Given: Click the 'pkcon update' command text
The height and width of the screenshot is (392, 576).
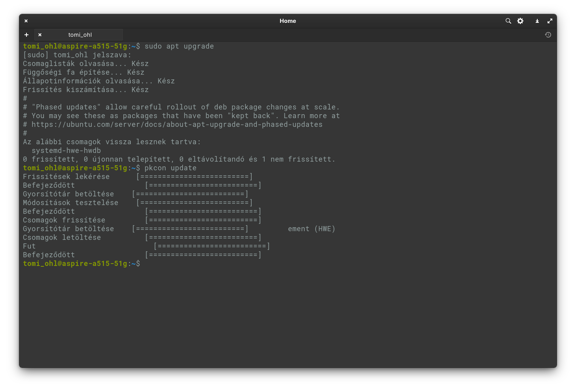Looking at the screenshot, I should (x=170, y=168).
